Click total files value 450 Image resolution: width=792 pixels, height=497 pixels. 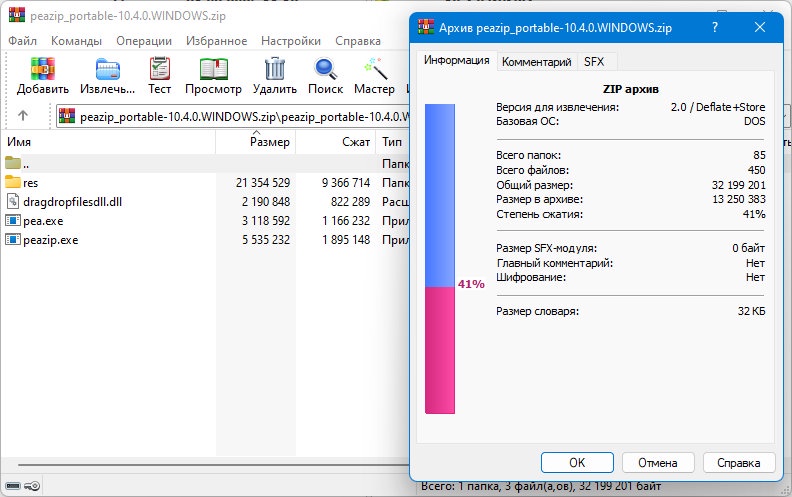click(757, 170)
